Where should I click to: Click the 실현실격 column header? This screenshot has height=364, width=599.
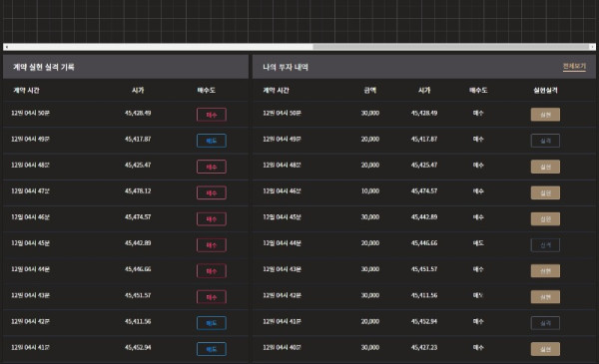point(545,90)
